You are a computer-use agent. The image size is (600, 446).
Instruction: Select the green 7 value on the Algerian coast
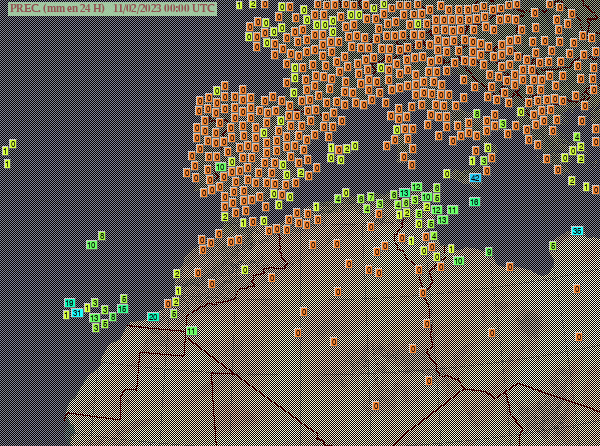pyautogui.click(x=371, y=197)
